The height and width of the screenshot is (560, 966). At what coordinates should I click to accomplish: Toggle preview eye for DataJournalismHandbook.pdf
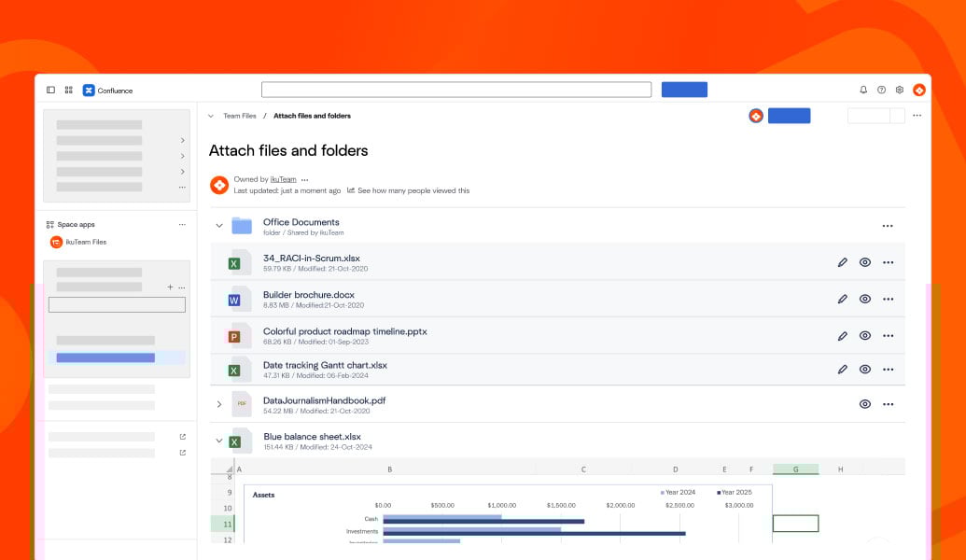point(865,404)
